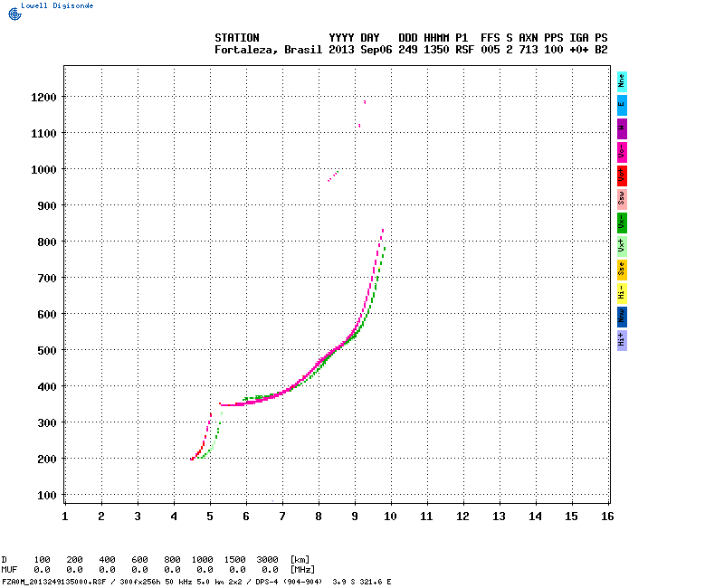This screenshot has width=724, height=588.
Task: Click the station name Fortaleza, Brasil
Action: pos(268,50)
